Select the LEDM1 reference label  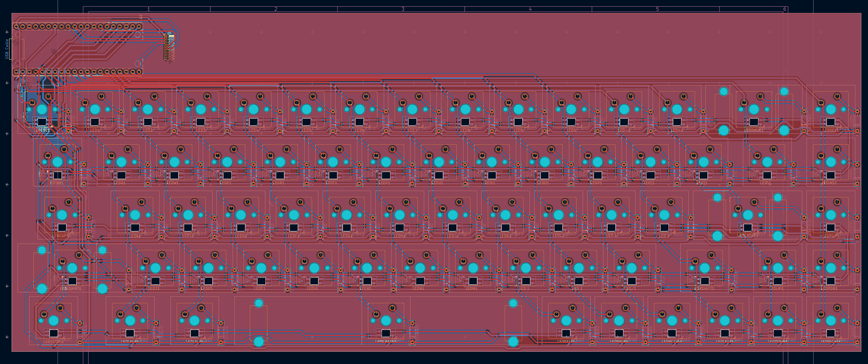click(472, 289)
